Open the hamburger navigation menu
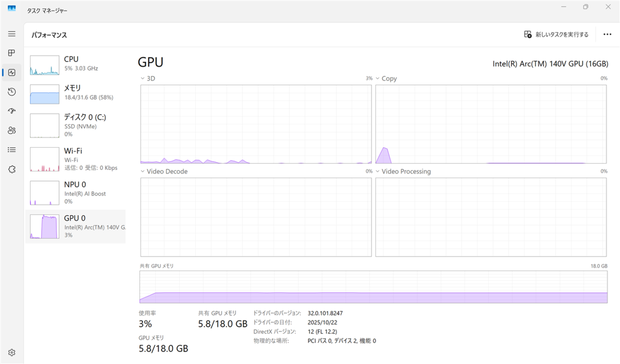The height and width of the screenshot is (364, 620). 11,34
